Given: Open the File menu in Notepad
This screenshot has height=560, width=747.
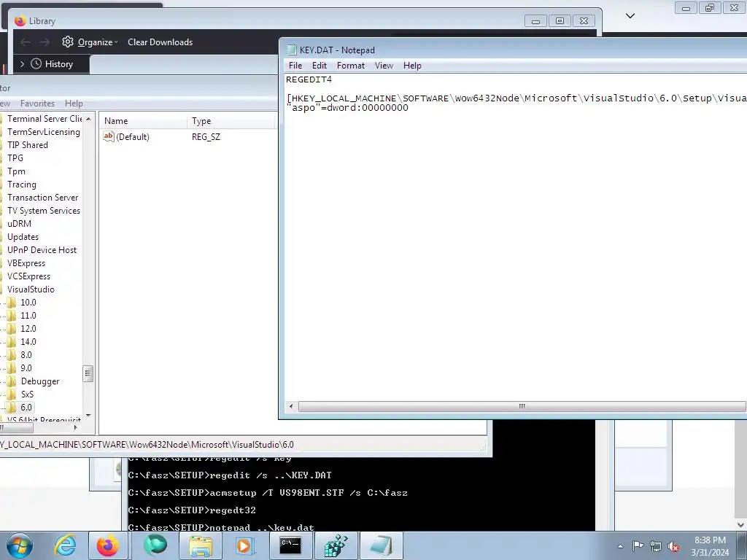Looking at the screenshot, I should (x=295, y=65).
